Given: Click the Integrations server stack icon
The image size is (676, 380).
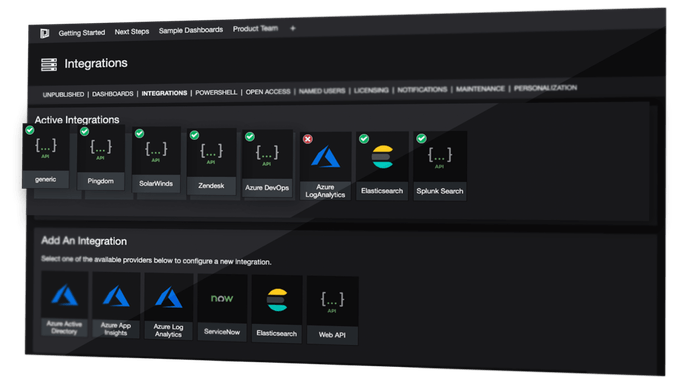Looking at the screenshot, I should (49, 65).
